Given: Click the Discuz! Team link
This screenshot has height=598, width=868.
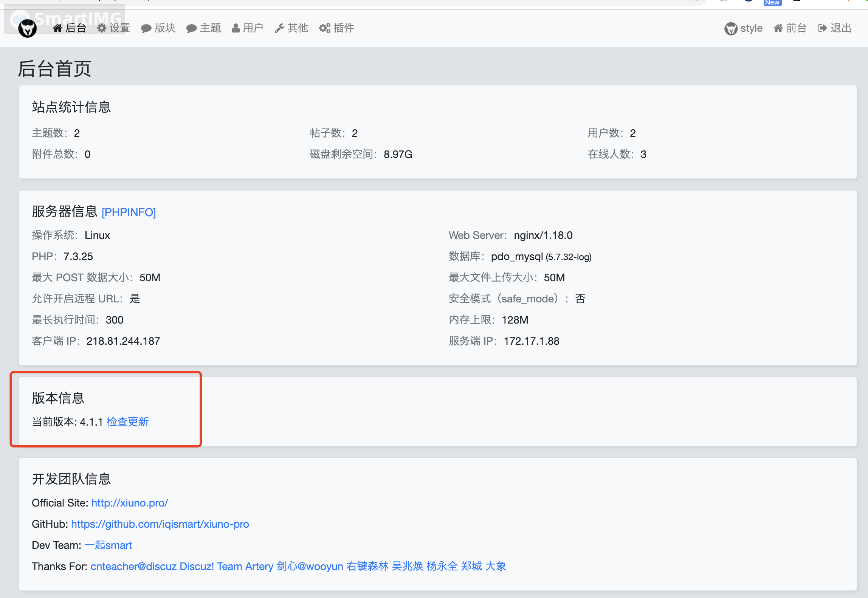Looking at the screenshot, I should pyautogui.click(x=211, y=566).
